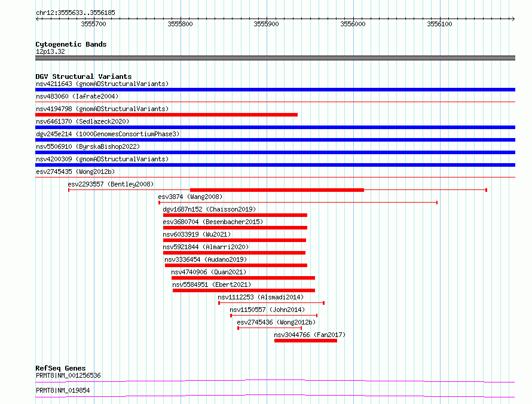The width and height of the screenshot is (532, 404).
Task: Click the Cytogenetic Bands track heading
Action: [x=71, y=44]
